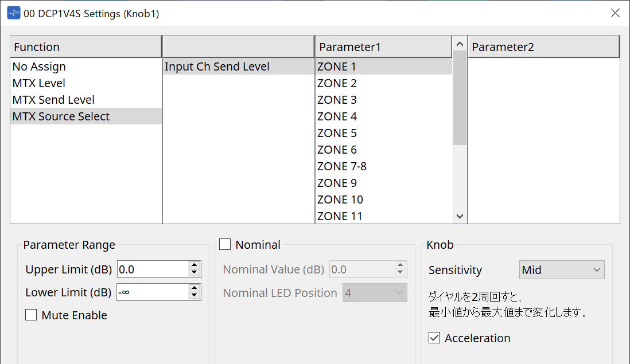Decrease the Lower Limit value with down arrow

pyautogui.click(x=195, y=296)
